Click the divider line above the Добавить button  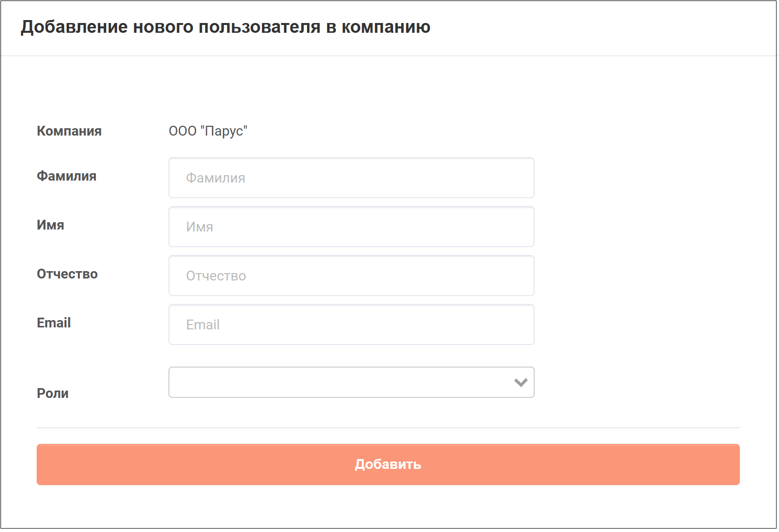tap(388, 428)
